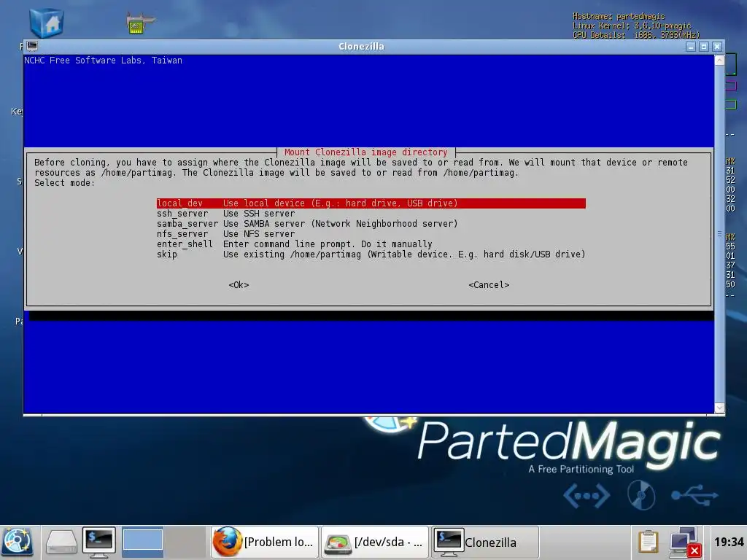This screenshot has width=747, height=560.
Task: Select skip to use existing /home/partimag
Action: (371, 254)
